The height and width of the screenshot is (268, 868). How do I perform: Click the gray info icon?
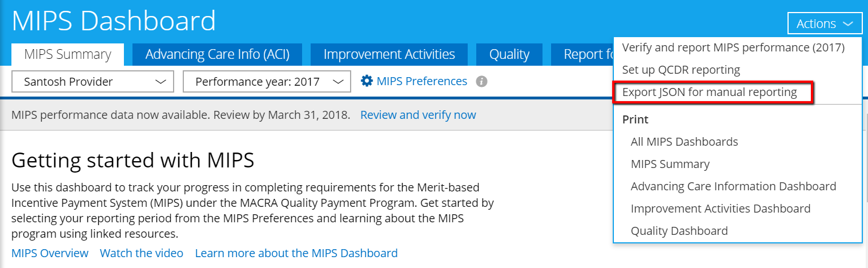coord(481,82)
